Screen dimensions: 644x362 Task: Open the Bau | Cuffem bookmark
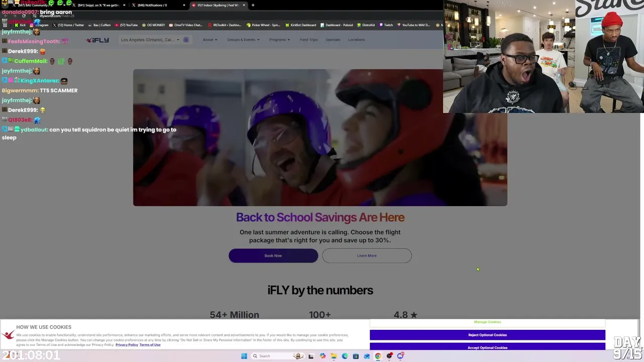coord(100,25)
